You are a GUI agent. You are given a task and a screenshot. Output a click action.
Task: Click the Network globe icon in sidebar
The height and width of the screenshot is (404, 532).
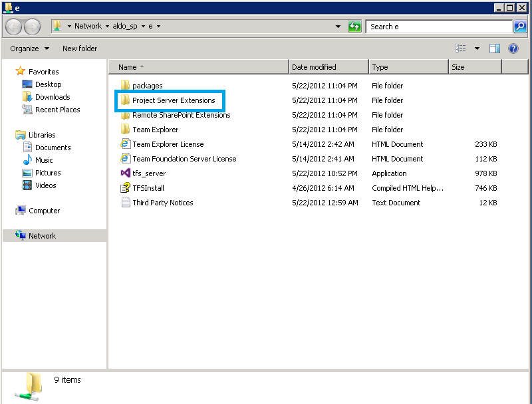(x=21, y=235)
